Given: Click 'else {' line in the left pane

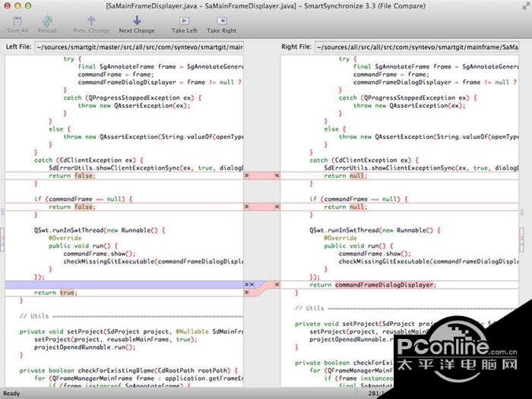Looking at the screenshot, I should click(x=60, y=129).
